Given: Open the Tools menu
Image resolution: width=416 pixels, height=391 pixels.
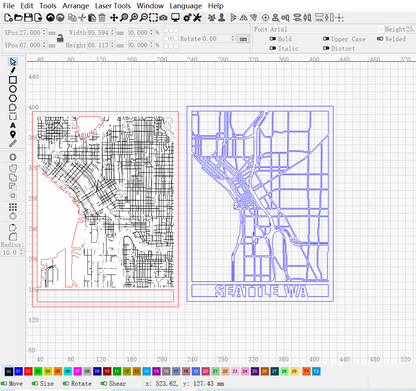Looking at the screenshot, I should pos(48,6).
